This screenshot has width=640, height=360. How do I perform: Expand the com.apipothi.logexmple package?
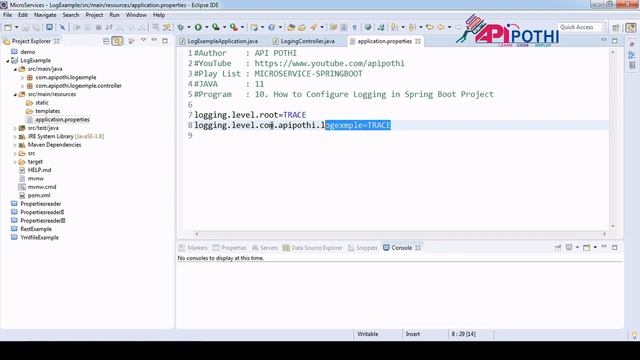tap(22, 77)
